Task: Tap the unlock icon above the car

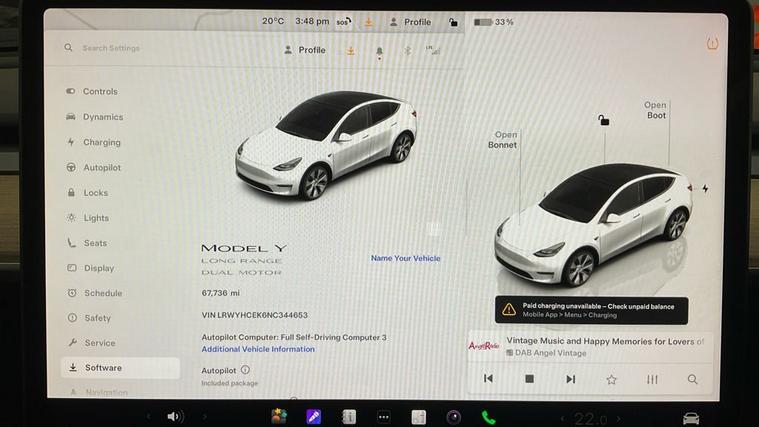Action: [603, 120]
